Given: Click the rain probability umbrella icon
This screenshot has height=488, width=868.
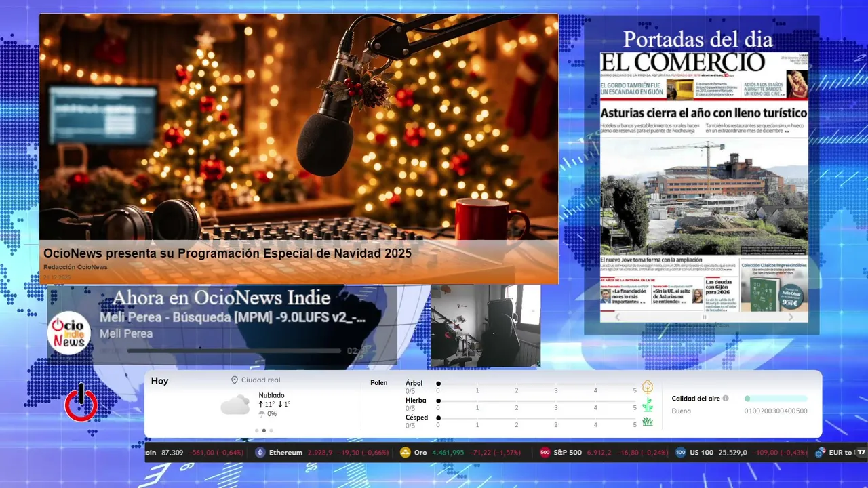Looking at the screenshot, I should point(262,413).
